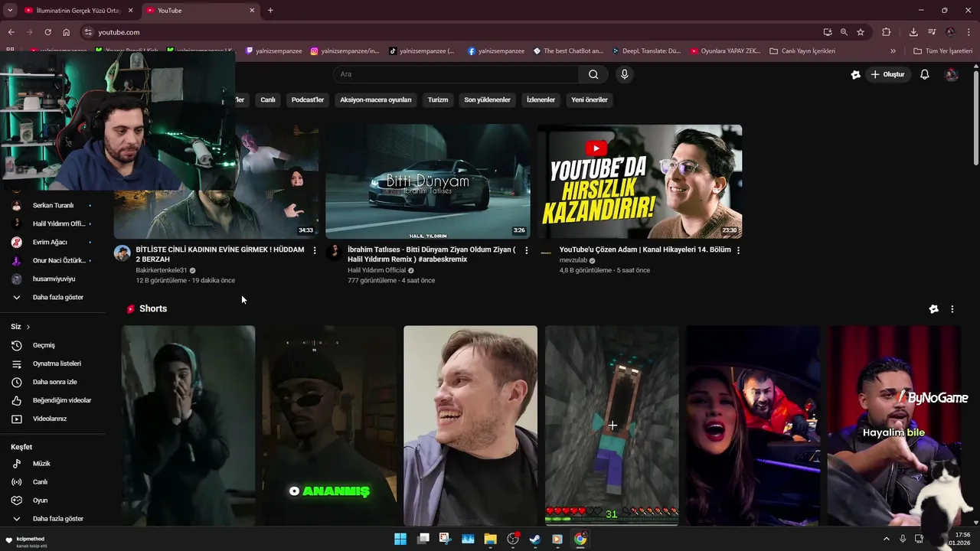The width and height of the screenshot is (980, 551).
Task: Open the Minecraft Short with the health bar
Action: click(x=612, y=425)
